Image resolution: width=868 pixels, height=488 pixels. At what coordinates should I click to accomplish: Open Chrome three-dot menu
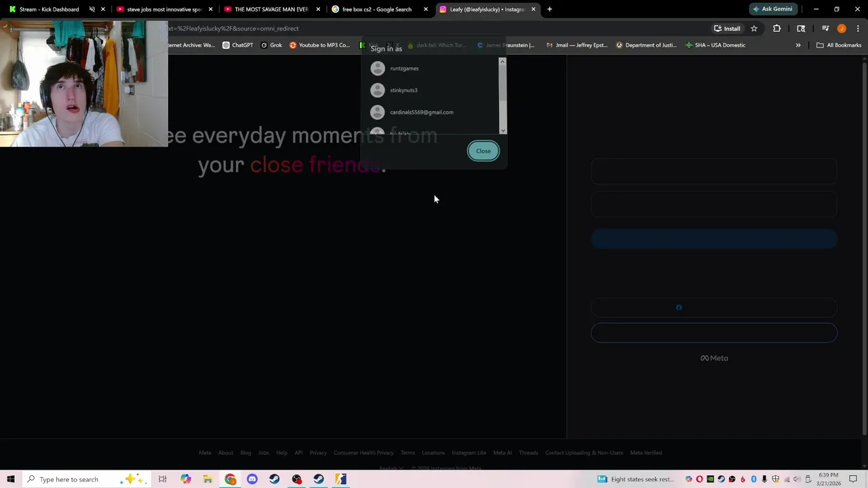click(x=858, y=28)
